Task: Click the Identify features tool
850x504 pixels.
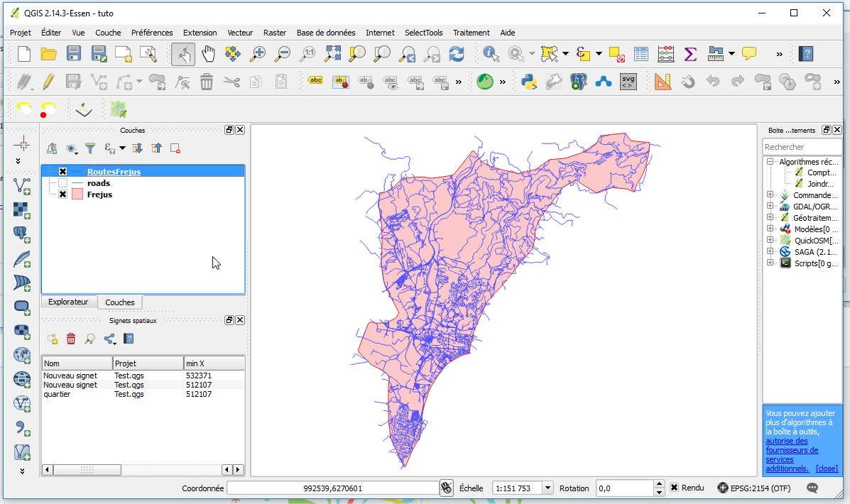Action: coord(490,54)
